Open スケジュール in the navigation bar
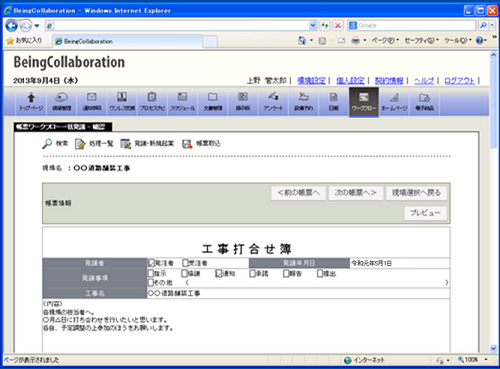This screenshot has height=369, width=500. click(x=183, y=102)
